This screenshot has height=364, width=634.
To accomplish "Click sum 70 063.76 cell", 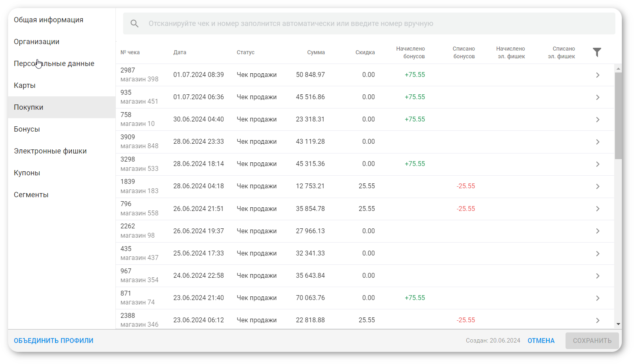I will pos(310,298).
